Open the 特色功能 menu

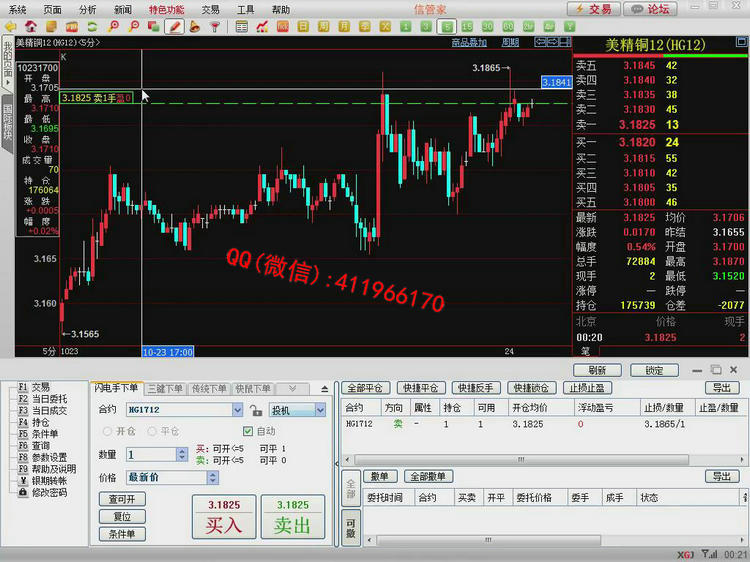point(166,9)
